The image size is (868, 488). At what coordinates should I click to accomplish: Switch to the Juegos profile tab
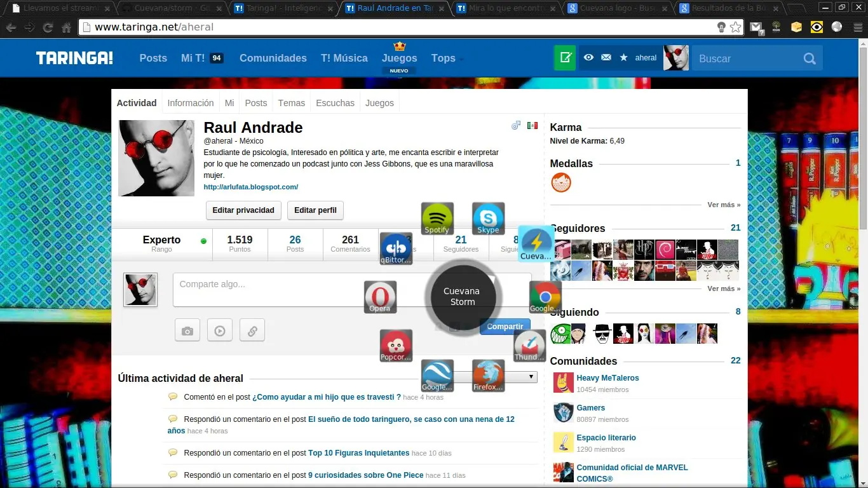click(380, 103)
